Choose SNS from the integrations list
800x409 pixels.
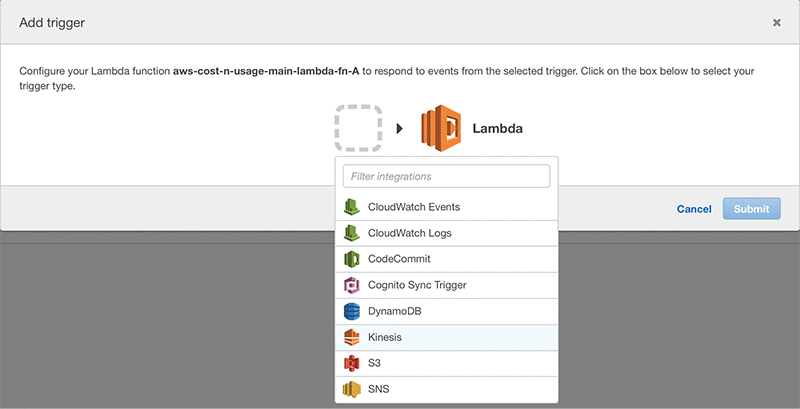(446, 389)
